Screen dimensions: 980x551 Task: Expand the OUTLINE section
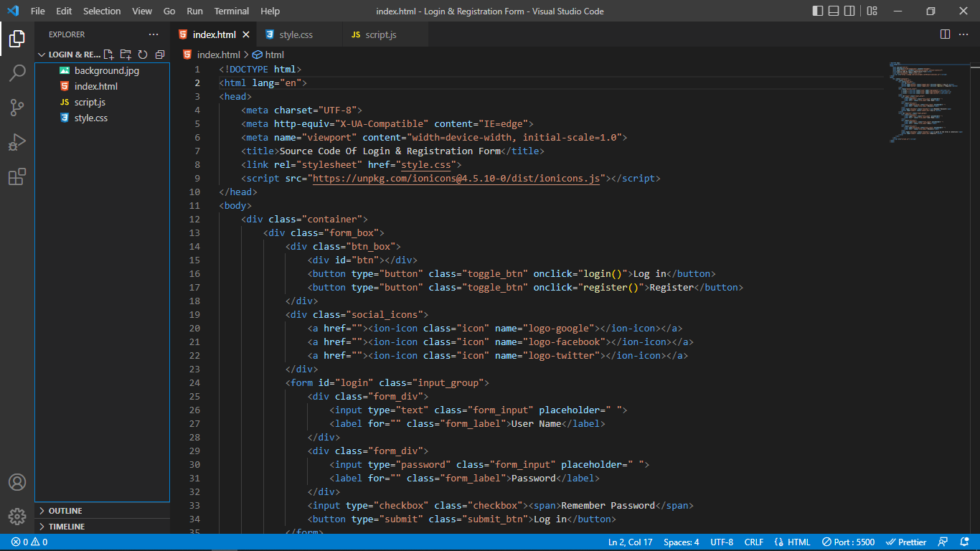click(65, 510)
